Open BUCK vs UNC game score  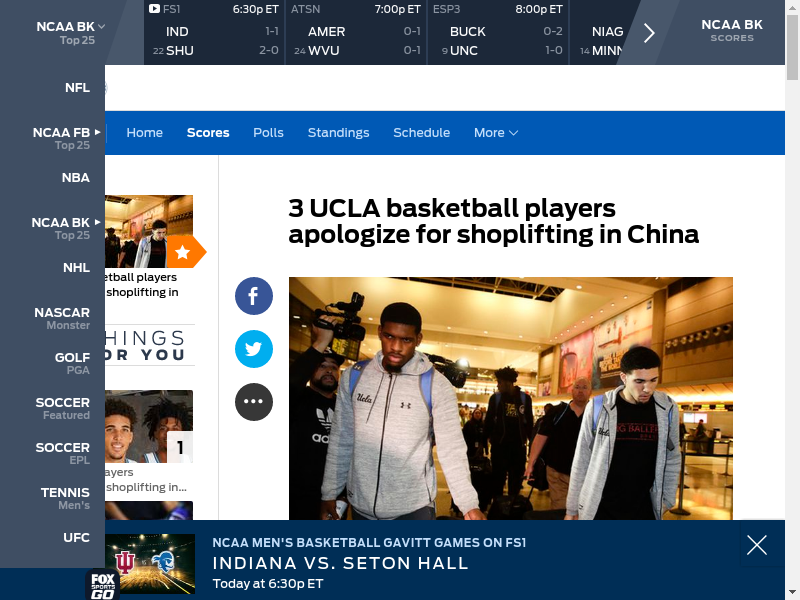498,32
